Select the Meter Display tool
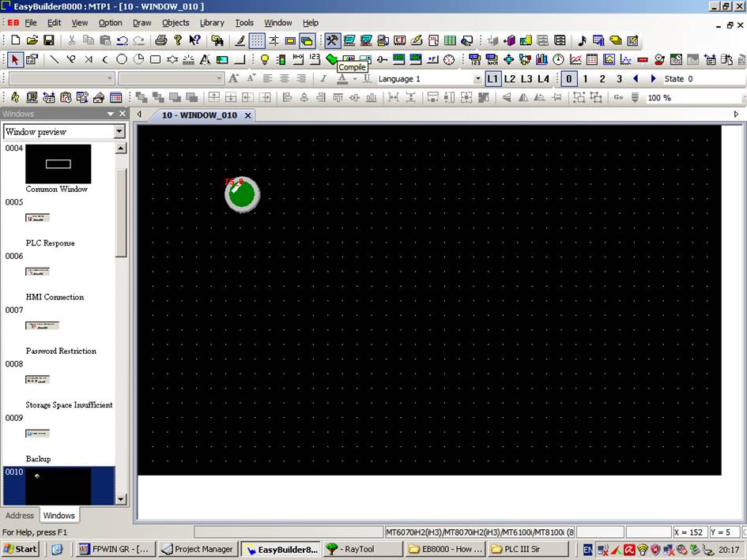The image size is (747, 560). [559, 59]
